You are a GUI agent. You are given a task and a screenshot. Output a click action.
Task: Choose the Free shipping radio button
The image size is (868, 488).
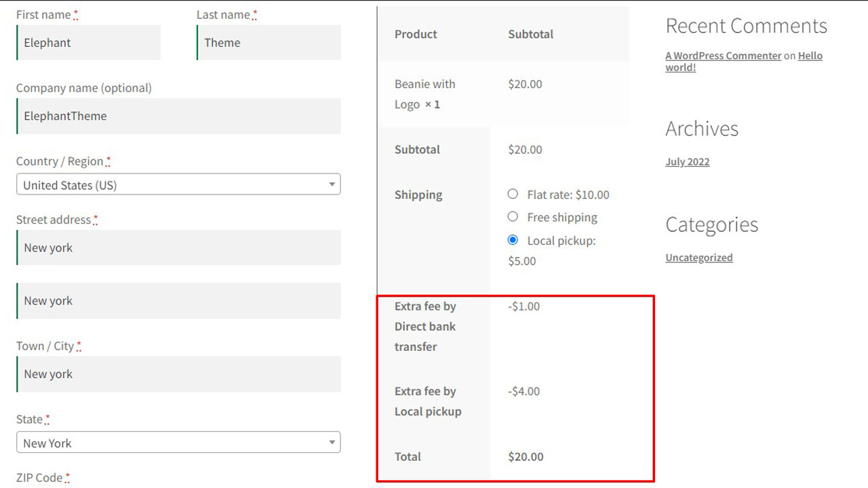(513, 217)
